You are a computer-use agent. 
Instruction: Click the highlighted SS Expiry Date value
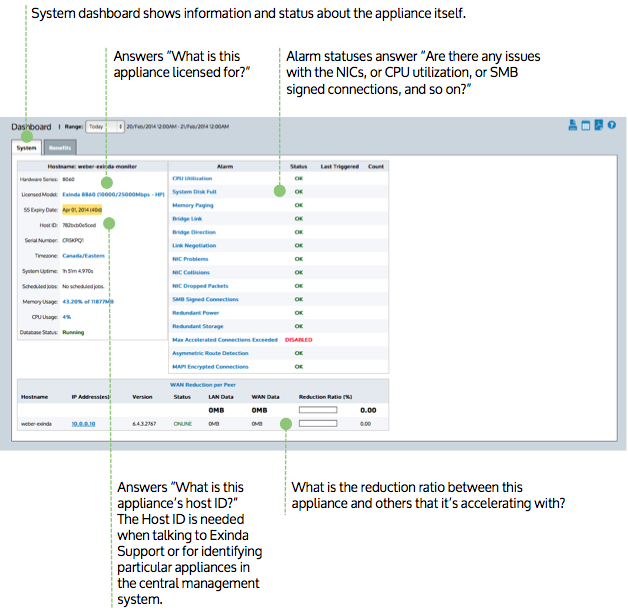(82, 210)
